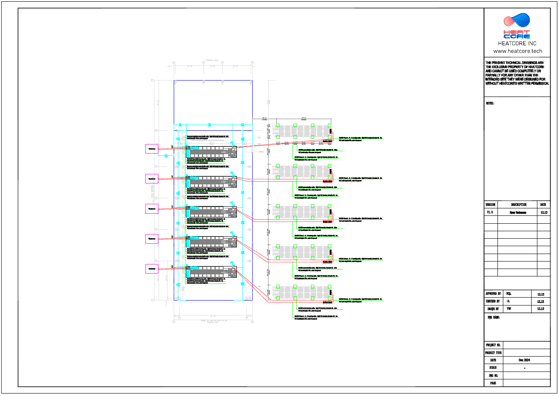Click the empty blue-outlined rectangle above the equipment
Image resolution: width=559 pixels, height=396 pixels.
(x=213, y=102)
